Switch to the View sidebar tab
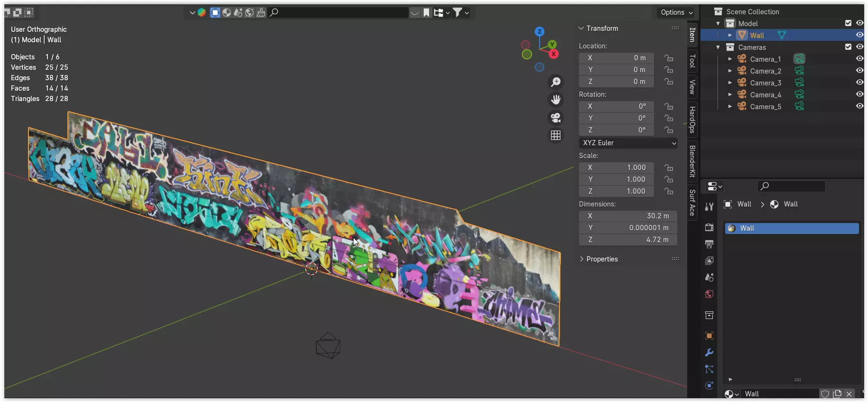 point(692,87)
